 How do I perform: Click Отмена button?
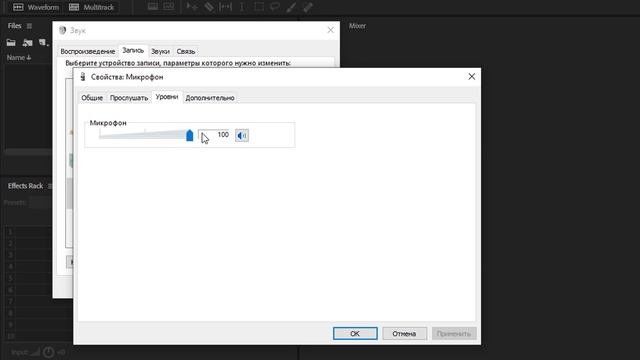[x=404, y=333]
